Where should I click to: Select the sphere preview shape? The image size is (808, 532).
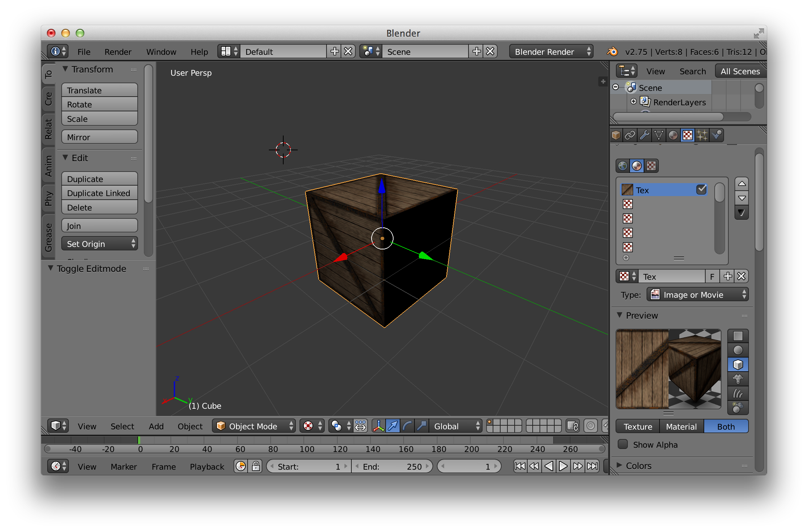click(x=738, y=350)
